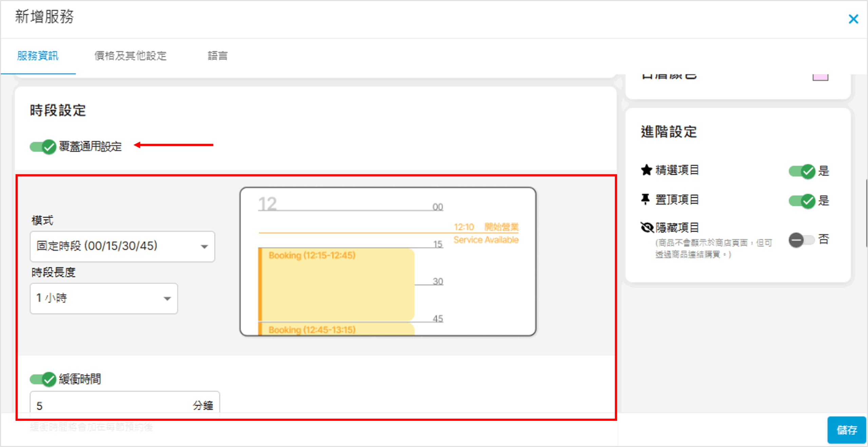
Task: Open the 語言 tab
Action: click(x=217, y=56)
